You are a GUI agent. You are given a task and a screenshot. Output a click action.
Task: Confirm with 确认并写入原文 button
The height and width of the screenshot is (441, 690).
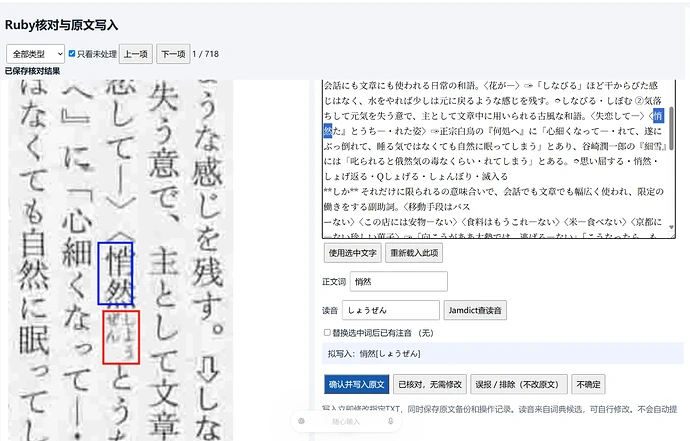[356, 384]
